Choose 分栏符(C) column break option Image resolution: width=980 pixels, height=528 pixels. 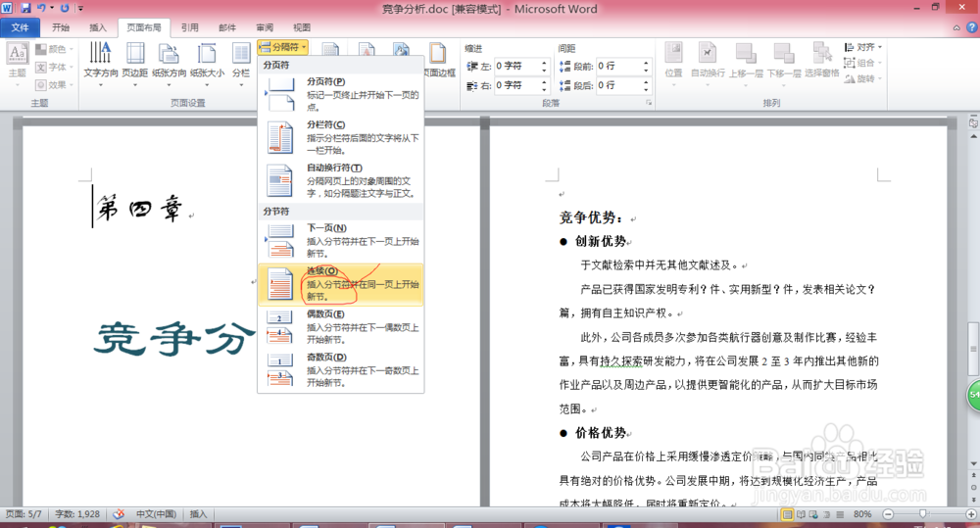[x=341, y=137]
